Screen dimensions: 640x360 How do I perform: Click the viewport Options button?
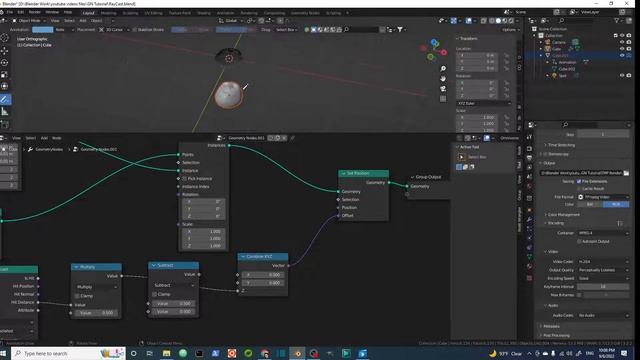[511, 29]
